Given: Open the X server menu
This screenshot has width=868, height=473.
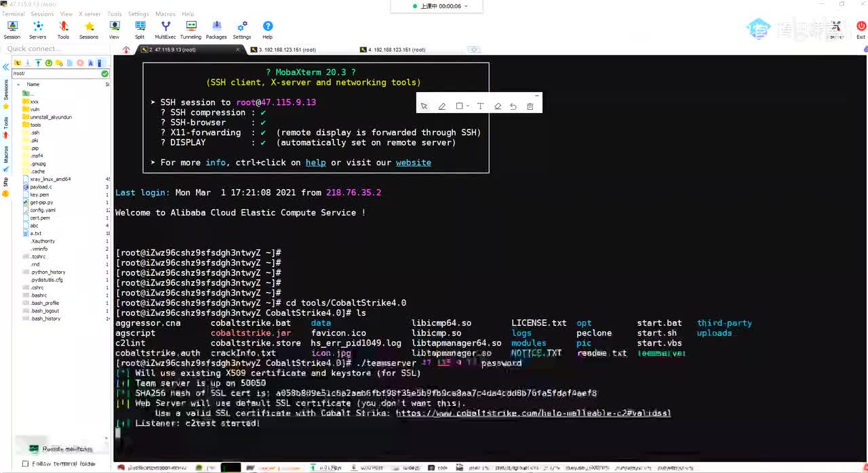Looking at the screenshot, I should tap(90, 14).
